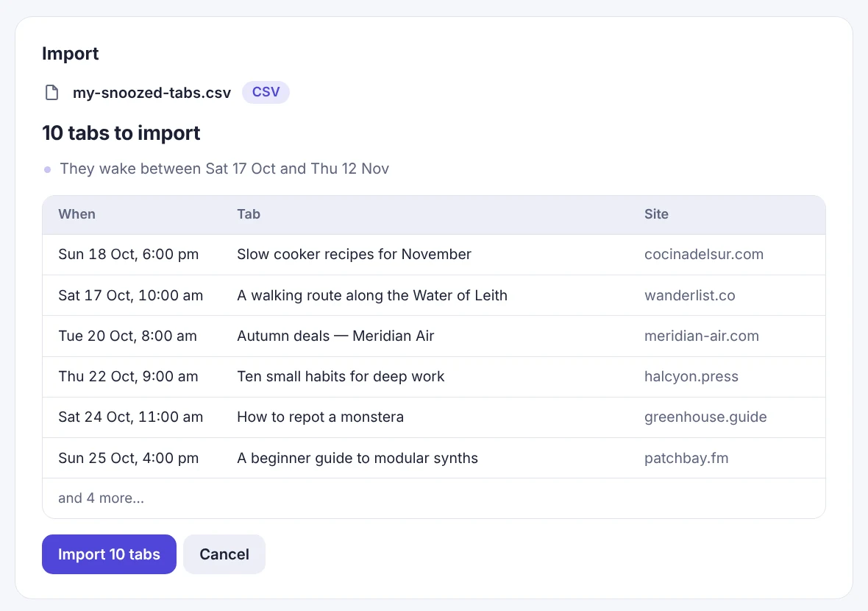868x611 pixels.
Task: Click the patchbay.fm site cell
Action: pos(686,458)
